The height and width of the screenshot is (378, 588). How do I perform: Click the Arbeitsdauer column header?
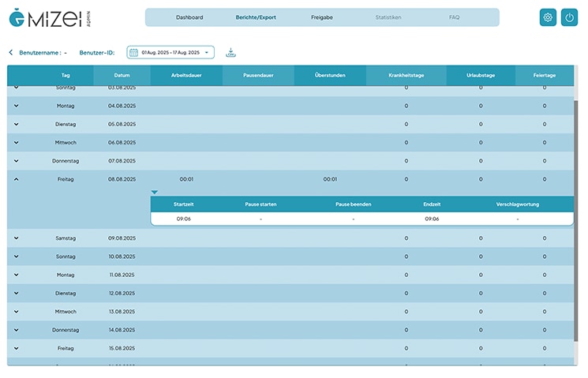[x=186, y=75]
